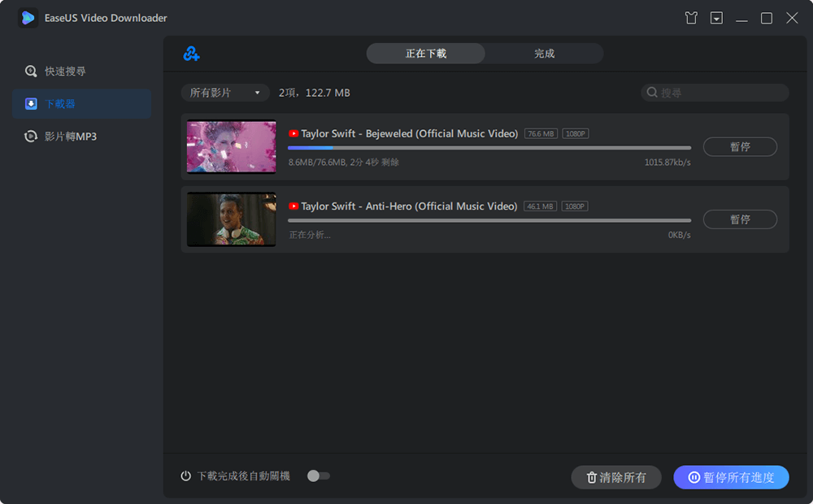Click the YouTube icon beside Bejeweled title

293,134
